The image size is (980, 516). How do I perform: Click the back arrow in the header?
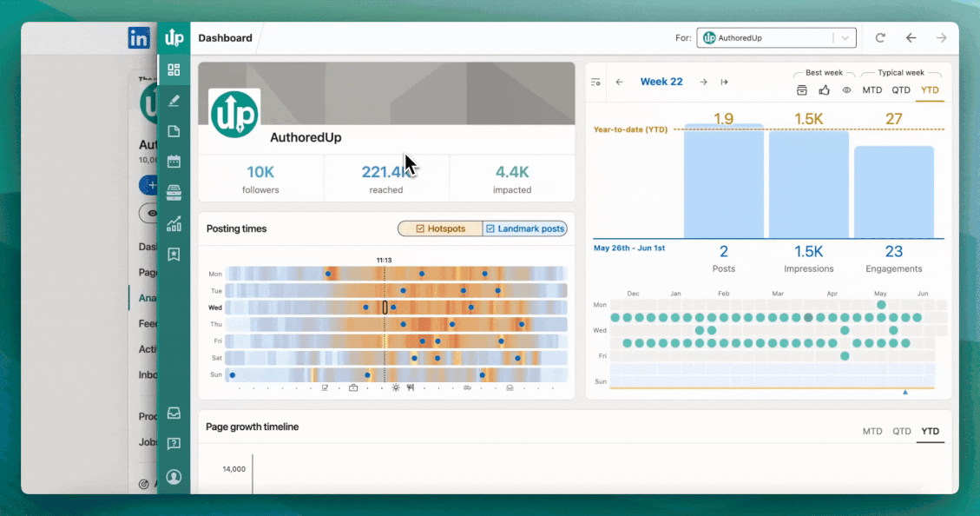(x=911, y=37)
